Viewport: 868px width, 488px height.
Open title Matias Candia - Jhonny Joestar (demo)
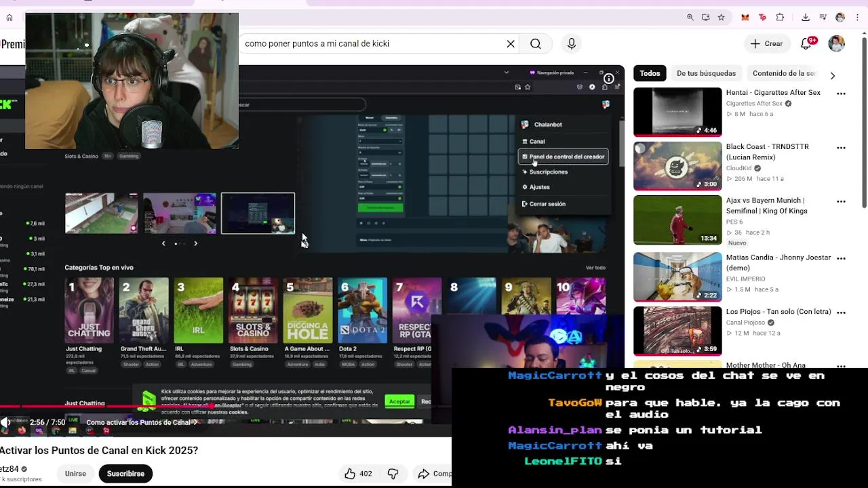pos(778,262)
